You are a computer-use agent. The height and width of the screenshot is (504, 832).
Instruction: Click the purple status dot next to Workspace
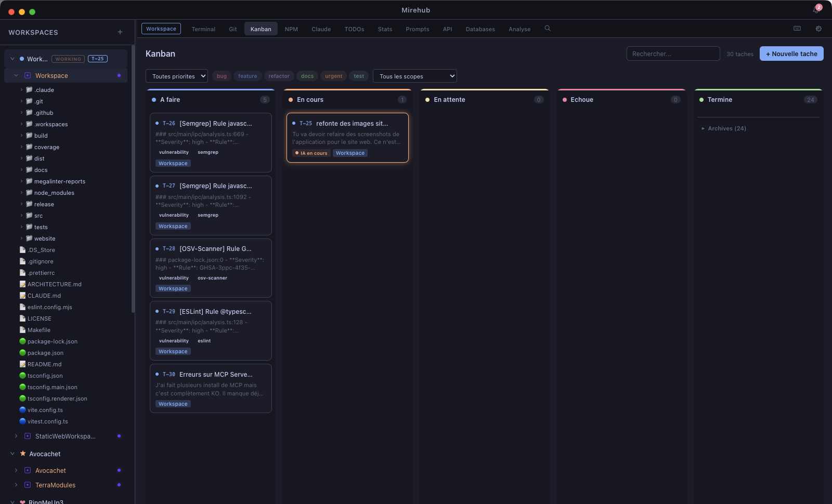tap(120, 75)
